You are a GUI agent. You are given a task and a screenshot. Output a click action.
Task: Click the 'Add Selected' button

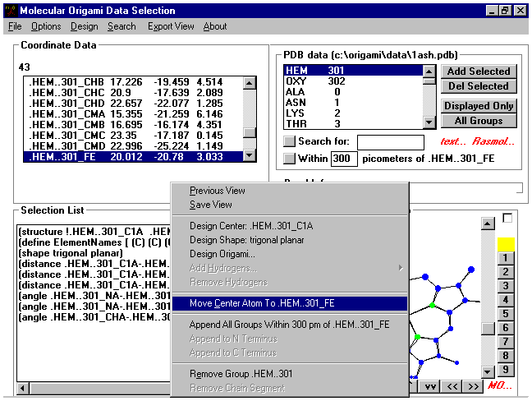coord(479,71)
